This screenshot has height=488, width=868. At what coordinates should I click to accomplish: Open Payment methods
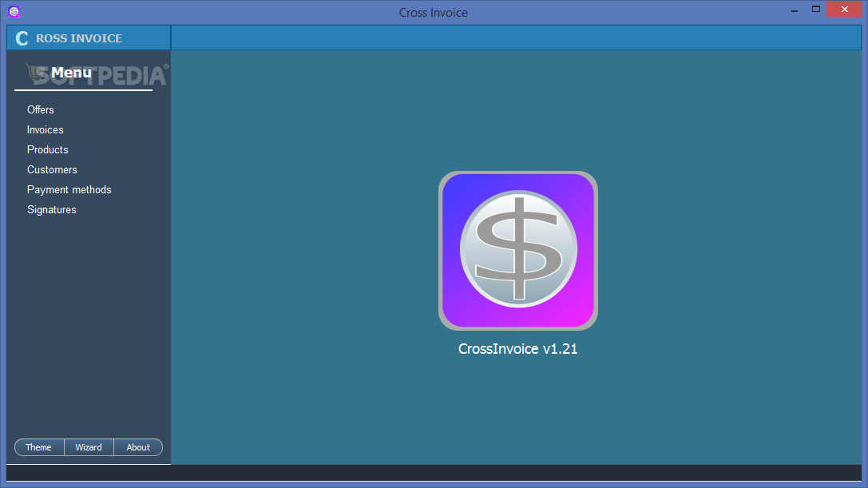69,189
